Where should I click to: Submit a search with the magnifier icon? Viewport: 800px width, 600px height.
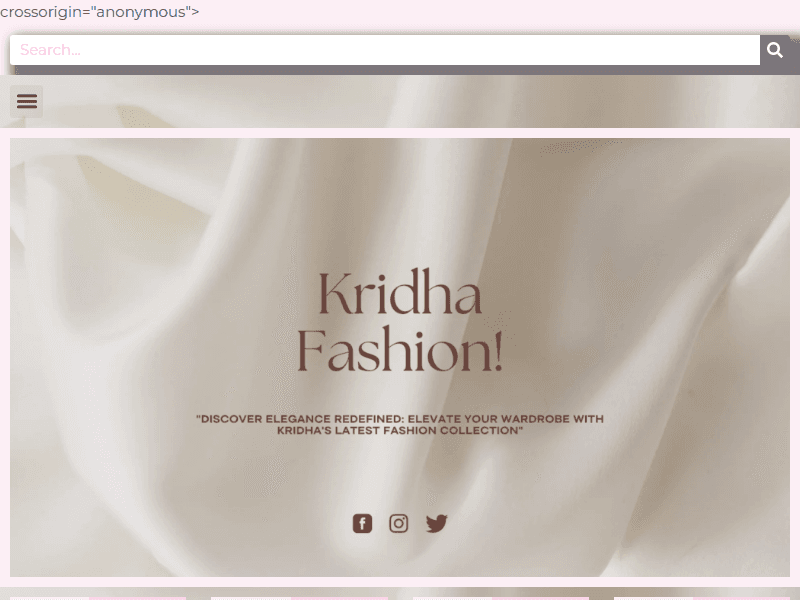pos(774,49)
